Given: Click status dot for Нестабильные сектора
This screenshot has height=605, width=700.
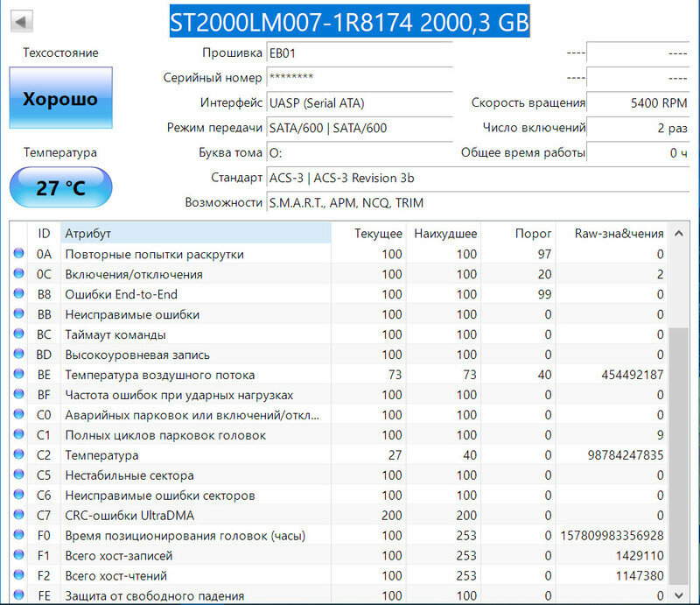Looking at the screenshot, I should click(18, 475).
